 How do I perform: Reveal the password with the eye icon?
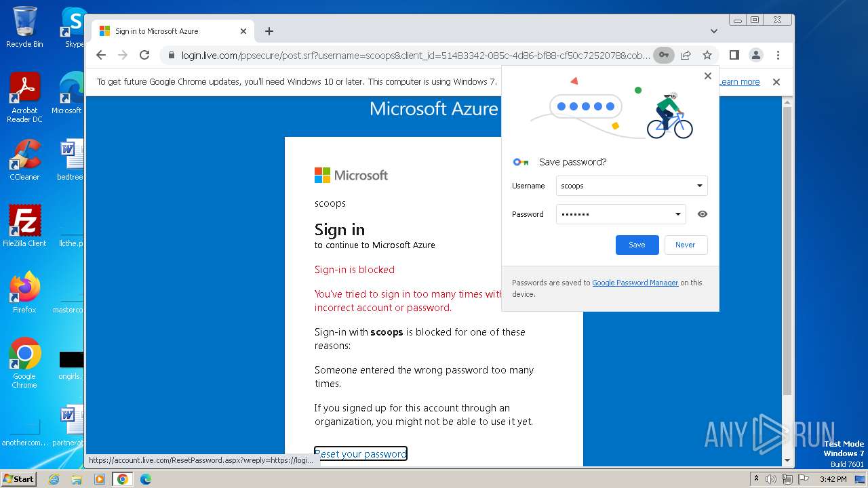703,214
